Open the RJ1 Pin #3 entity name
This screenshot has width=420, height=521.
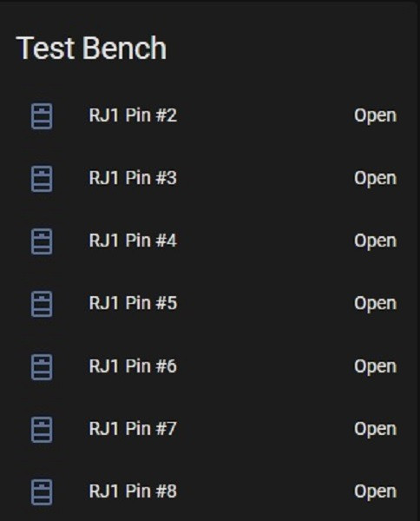[133, 178]
